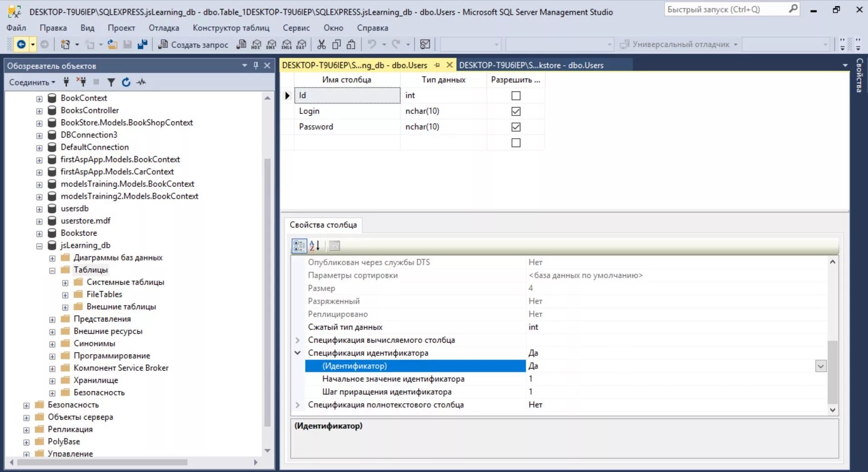Viewport: 868px width, 472px height.
Task: Uncheck Allow Nulls for Login column
Action: click(516, 111)
